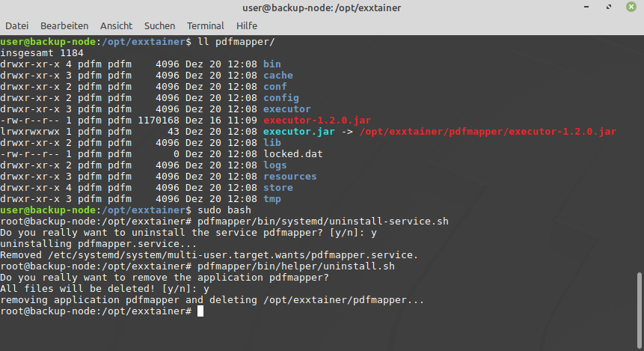Screen dimensions: 644x351
Task: Open the Suchen menu
Action: pos(159,25)
